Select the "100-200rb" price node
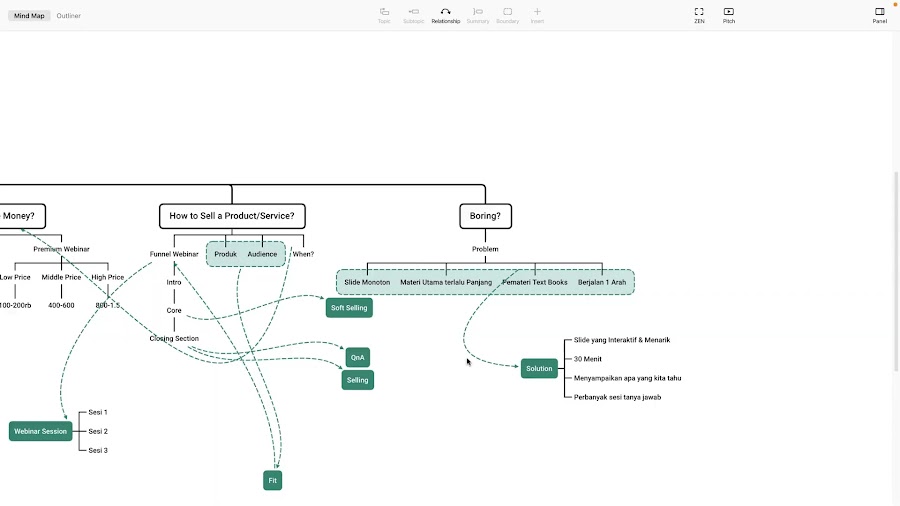 [15, 305]
